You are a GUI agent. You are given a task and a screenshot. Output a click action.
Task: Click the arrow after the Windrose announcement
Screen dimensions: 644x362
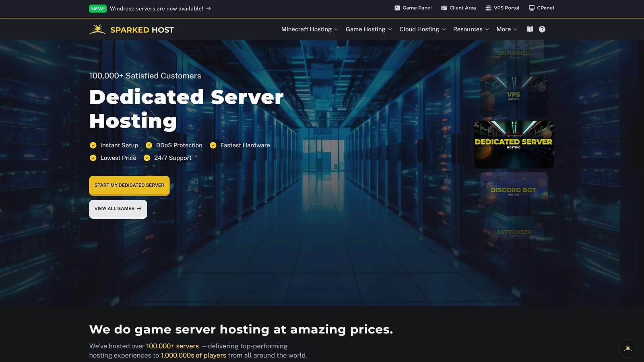pyautogui.click(x=208, y=8)
